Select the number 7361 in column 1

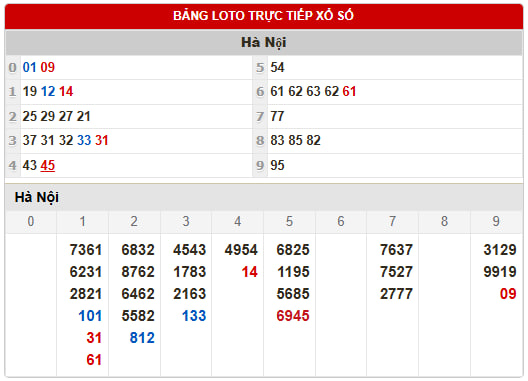pyautogui.click(x=86, y=250)
